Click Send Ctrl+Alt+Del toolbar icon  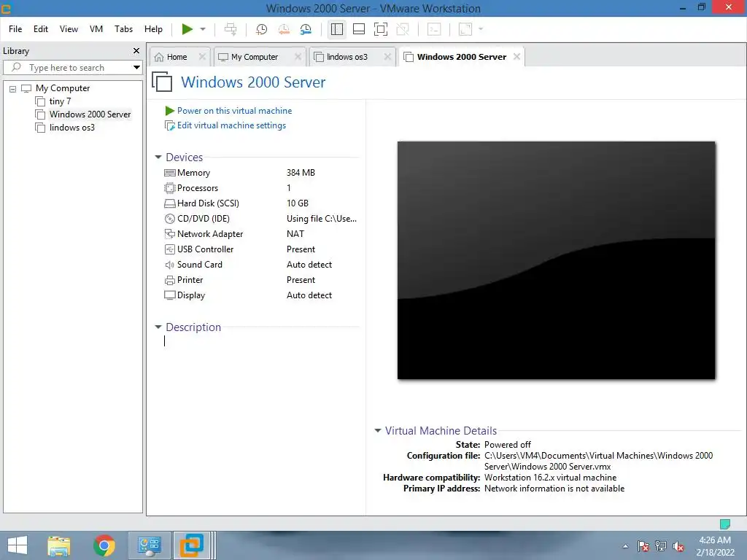pos(231,29)
